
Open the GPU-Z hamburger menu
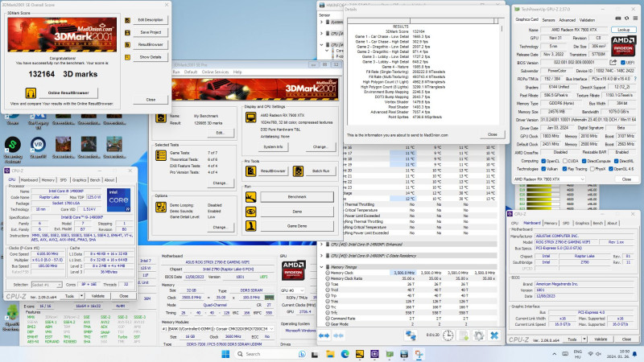point(635,19)
